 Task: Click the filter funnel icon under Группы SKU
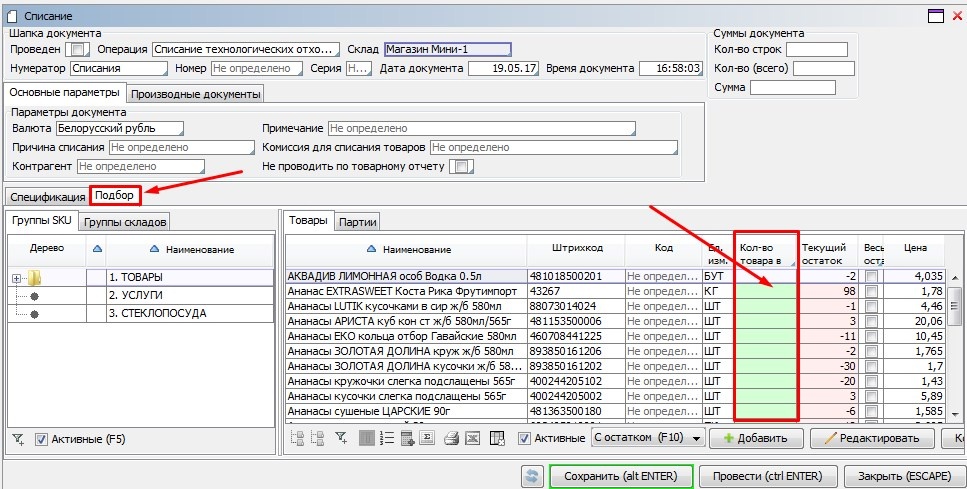click(18, 439)
